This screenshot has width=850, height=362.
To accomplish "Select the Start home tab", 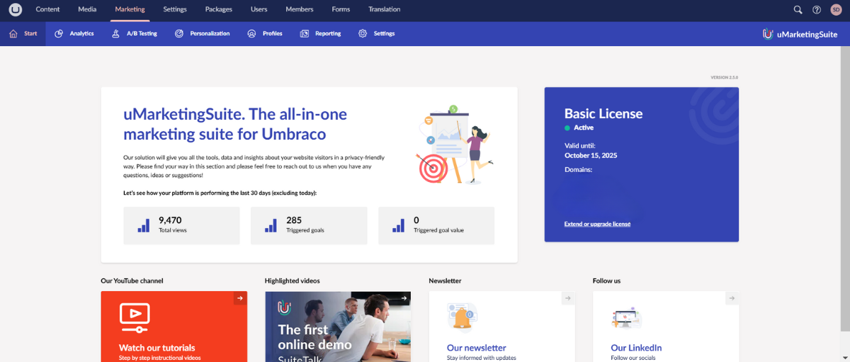I will pos(23,34).
